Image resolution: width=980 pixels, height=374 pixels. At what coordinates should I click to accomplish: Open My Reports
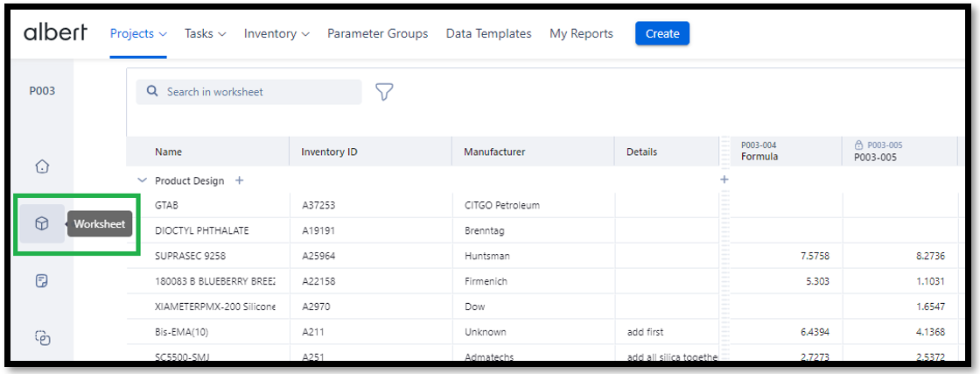(x=581, y=34)
